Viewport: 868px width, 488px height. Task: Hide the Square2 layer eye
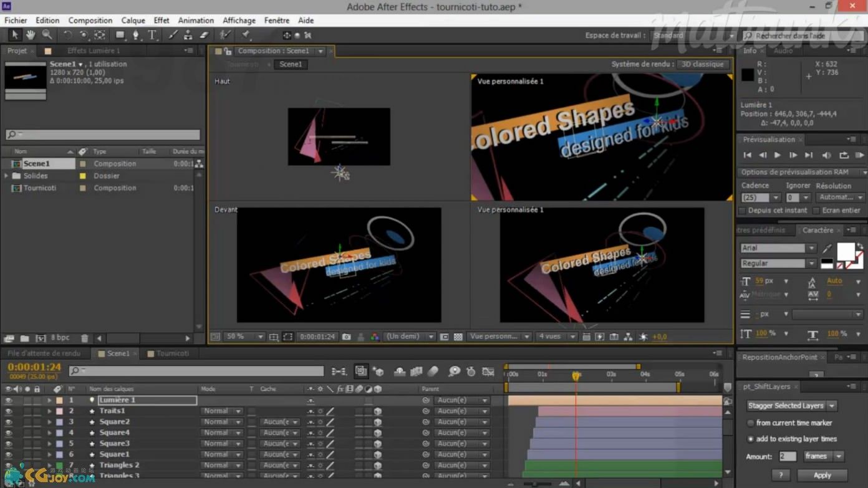pyautogui.click(x=8, y=422)
